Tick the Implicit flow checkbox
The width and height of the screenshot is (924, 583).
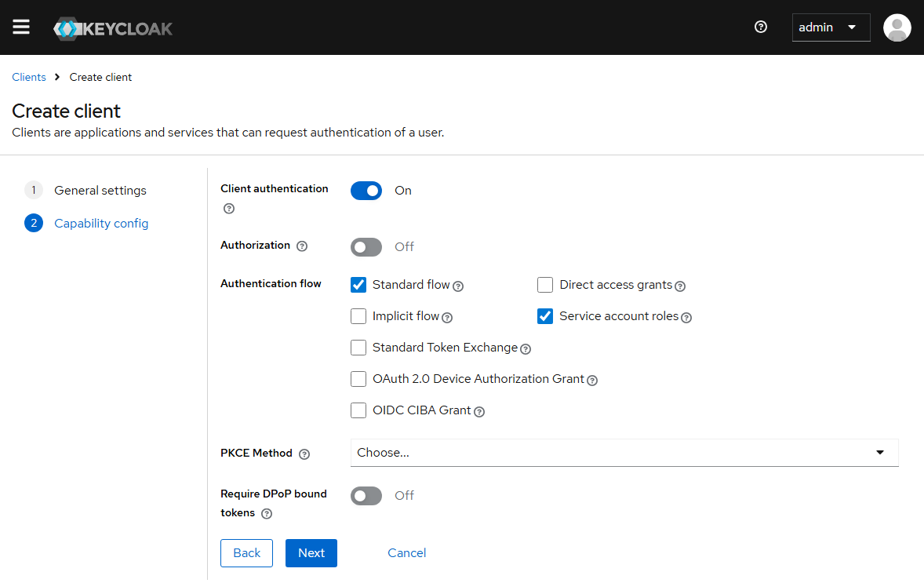pyautogui.click(x=358, y=316)
